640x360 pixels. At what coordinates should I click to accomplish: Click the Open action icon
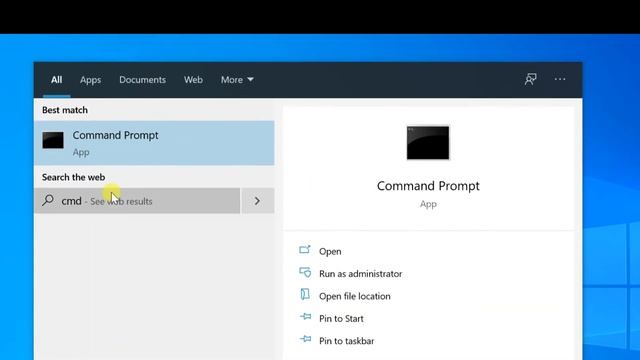coord(305,249)
